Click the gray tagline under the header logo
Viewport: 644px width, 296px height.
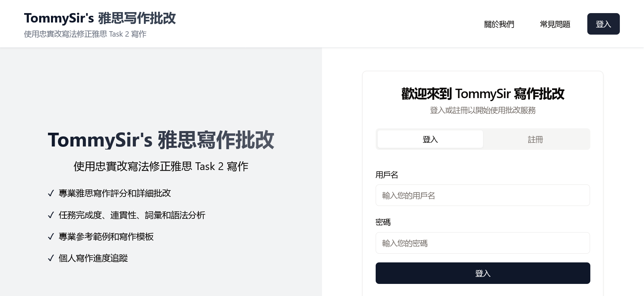85,34
